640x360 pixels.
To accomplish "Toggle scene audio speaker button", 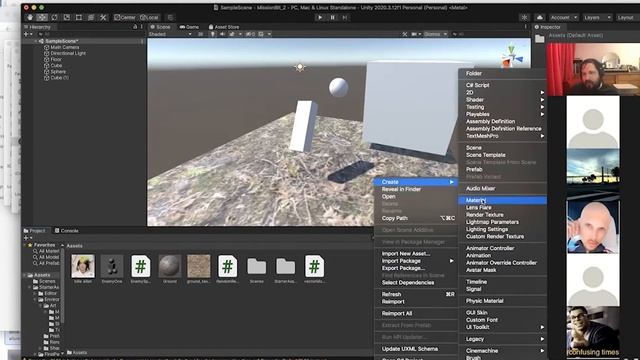I will [x=222, y=34].
